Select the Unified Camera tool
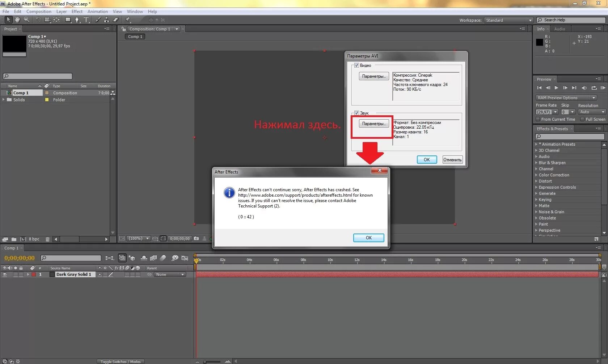Image resolution: width=608 pixels, height=364 pixels. 47,20
